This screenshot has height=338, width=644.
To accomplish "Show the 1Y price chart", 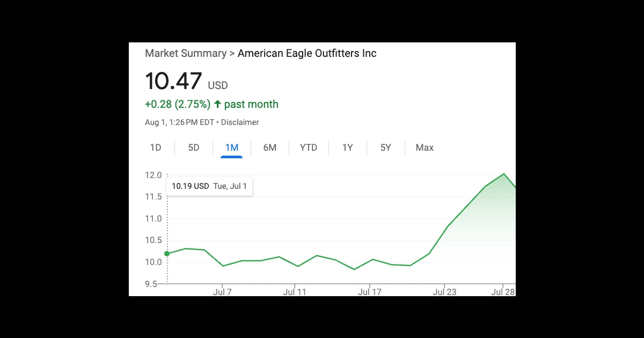I will [348, 148].
